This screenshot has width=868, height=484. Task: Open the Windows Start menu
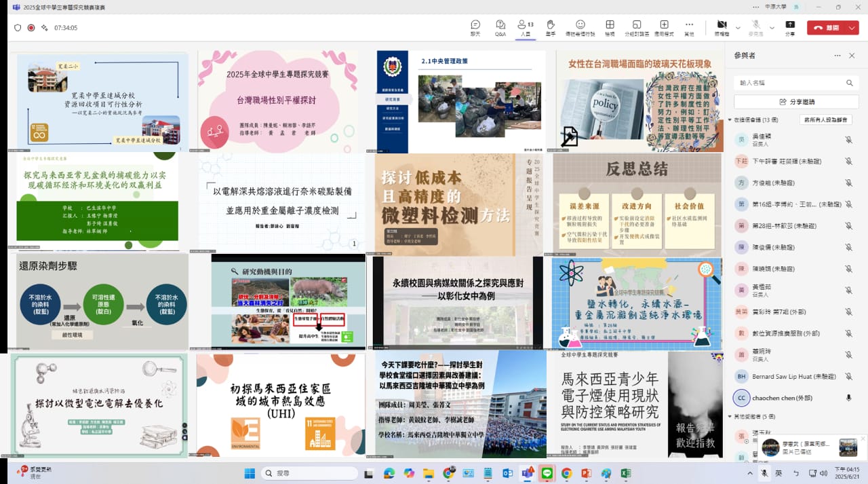coord(250,473)
